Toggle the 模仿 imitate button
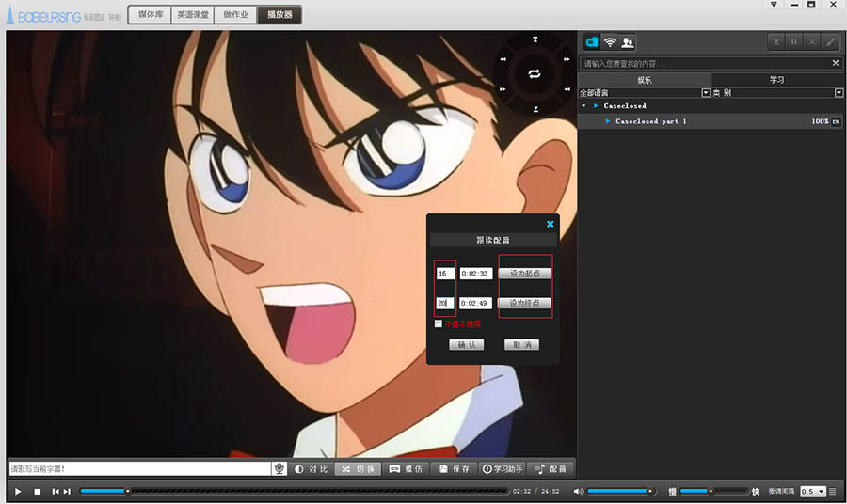Viewport: 847px width, 504px height. pos(406,469)
